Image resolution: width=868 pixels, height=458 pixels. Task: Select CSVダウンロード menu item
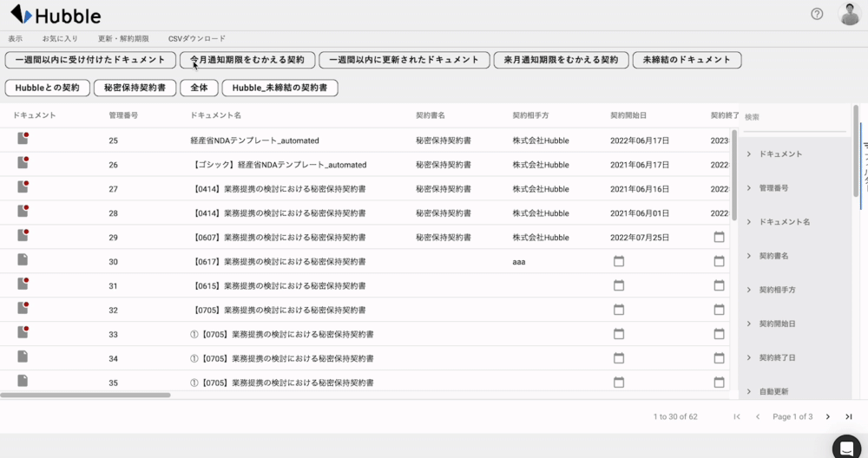coord(197,39)
